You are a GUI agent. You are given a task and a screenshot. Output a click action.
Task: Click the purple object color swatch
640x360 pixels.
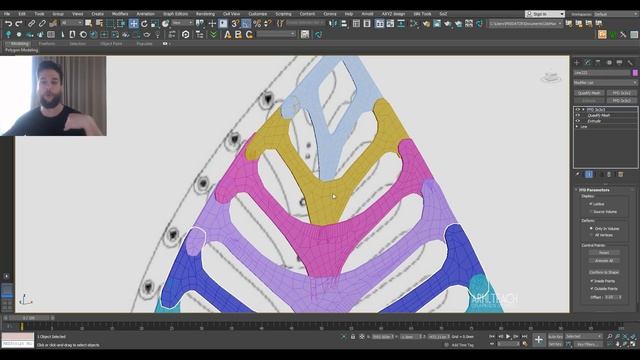click(x=635, y=73)
